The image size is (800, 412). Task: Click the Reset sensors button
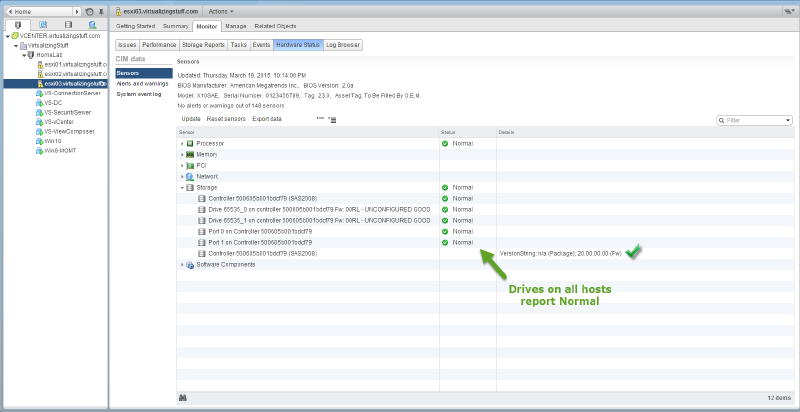click(226, 119)
